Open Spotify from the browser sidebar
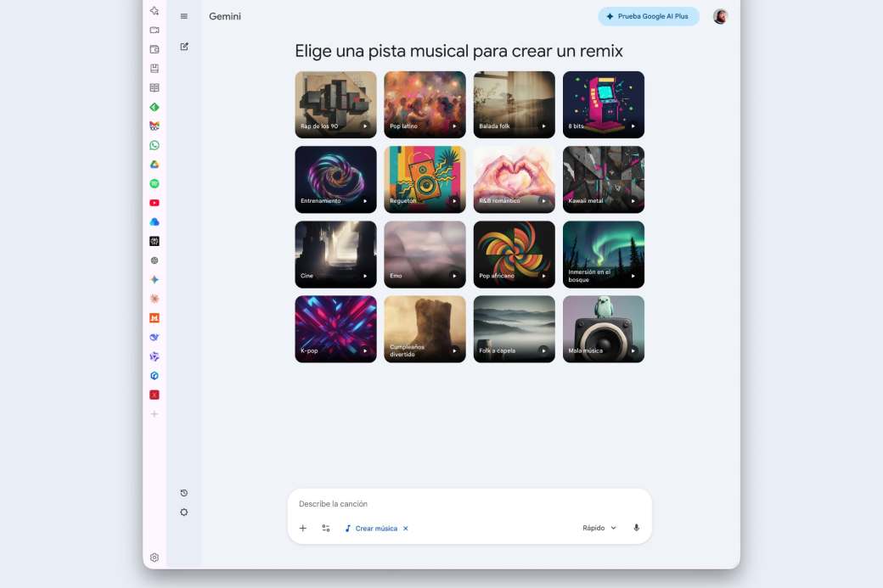The height and width of the screenshot is (588, 883). pos(154,183)
